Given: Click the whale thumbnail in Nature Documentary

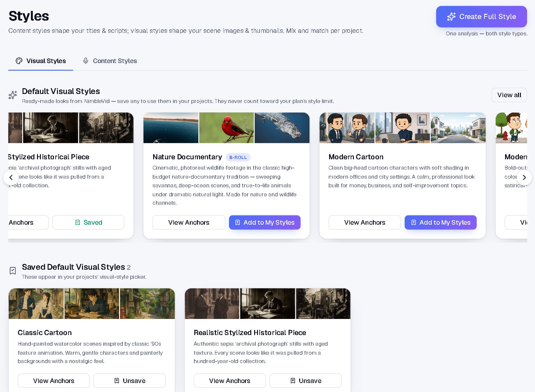Looking at the screenshot, I should pos(282,128).
